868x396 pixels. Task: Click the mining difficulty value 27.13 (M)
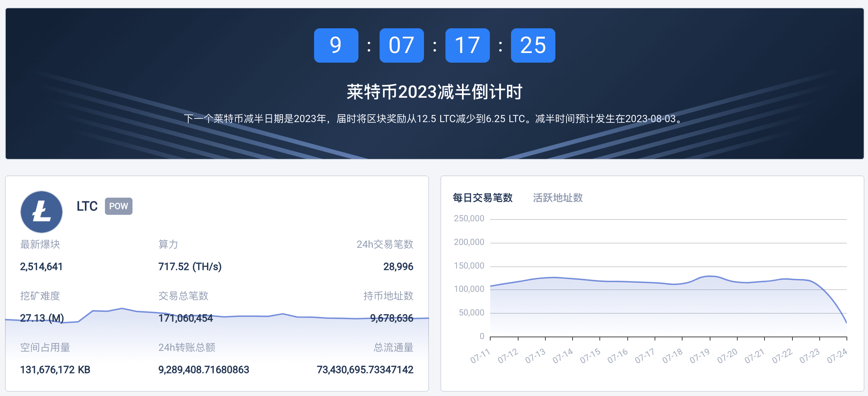[x=42, y=318]
